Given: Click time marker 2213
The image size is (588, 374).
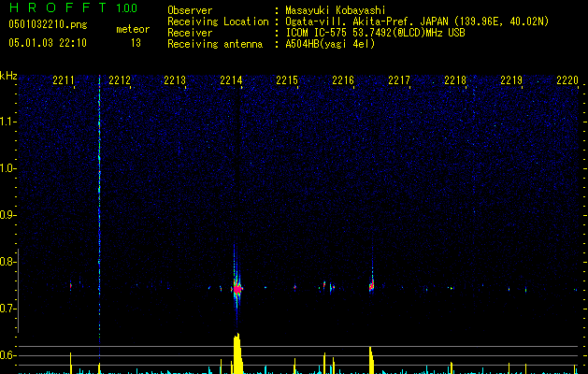Looking at the screenshot, I should [175, 80].
